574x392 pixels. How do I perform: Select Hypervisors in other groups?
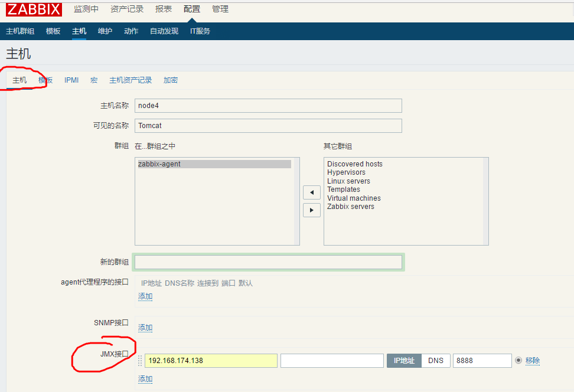click(x=346, y=172)
